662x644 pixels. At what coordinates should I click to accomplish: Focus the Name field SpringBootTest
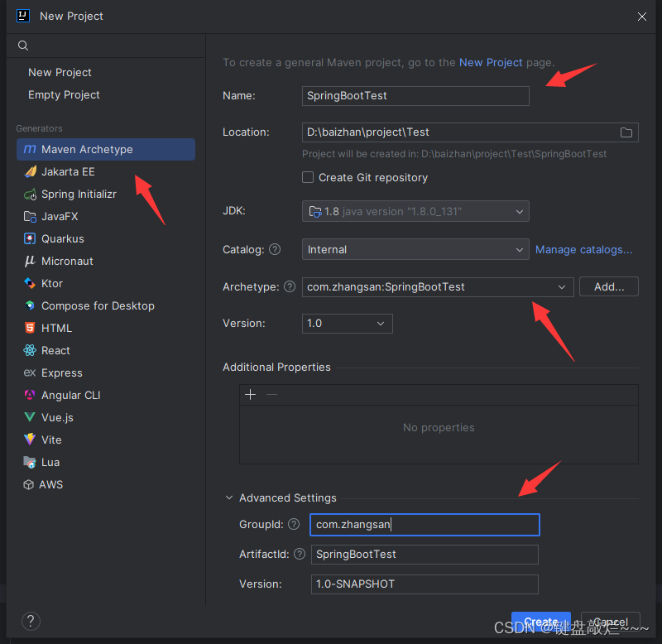pos(415,96)
